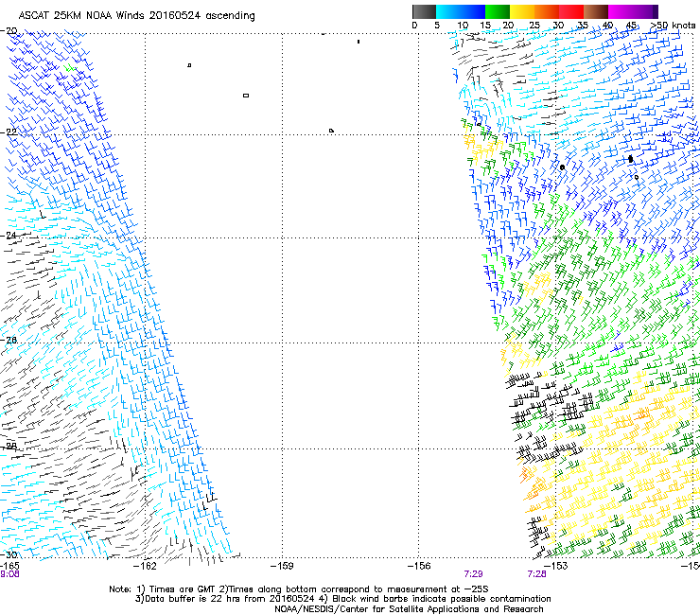The width and height of the screenshot is (700, 615).
Task: Click the '0' label under the color bar
Action: tap(414, 26)
